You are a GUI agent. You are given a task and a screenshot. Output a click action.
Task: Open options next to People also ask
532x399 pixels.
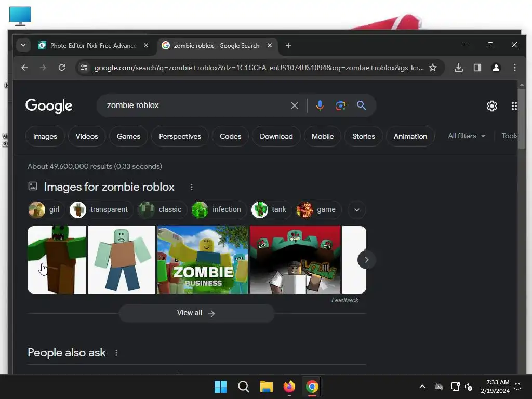click(x=116, y=353)
